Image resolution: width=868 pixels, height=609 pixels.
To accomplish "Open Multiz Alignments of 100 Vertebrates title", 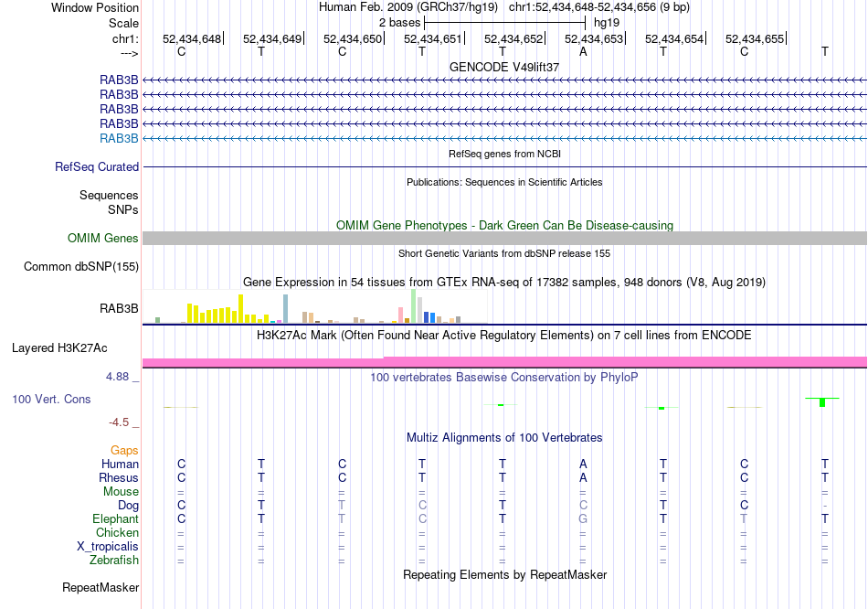I will coord(504,438).
